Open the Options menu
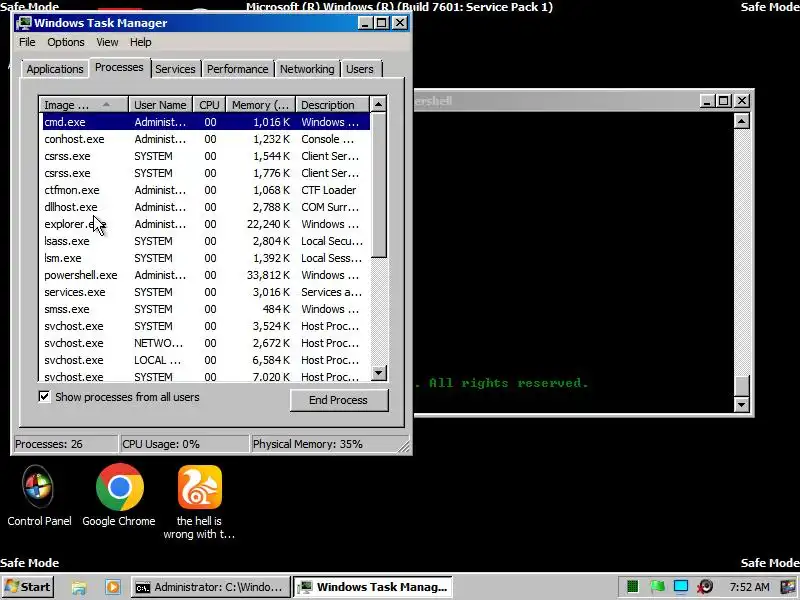 click(x=66, y=42)
